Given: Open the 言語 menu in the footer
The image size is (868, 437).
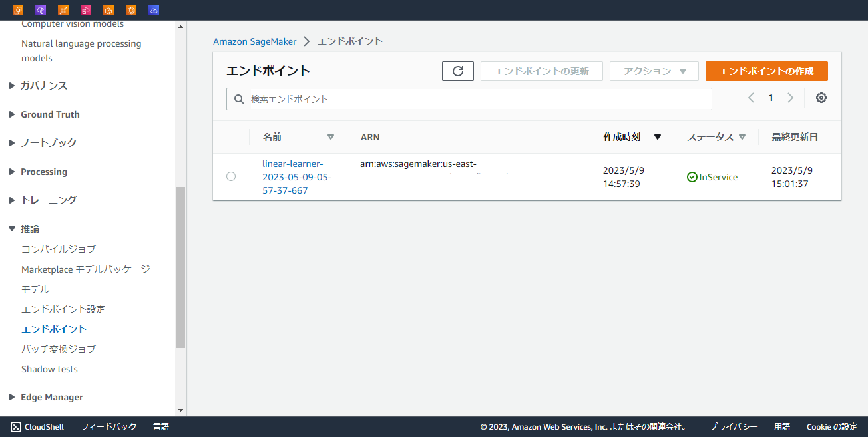Looking at the screenshot, I should [160, 426].
